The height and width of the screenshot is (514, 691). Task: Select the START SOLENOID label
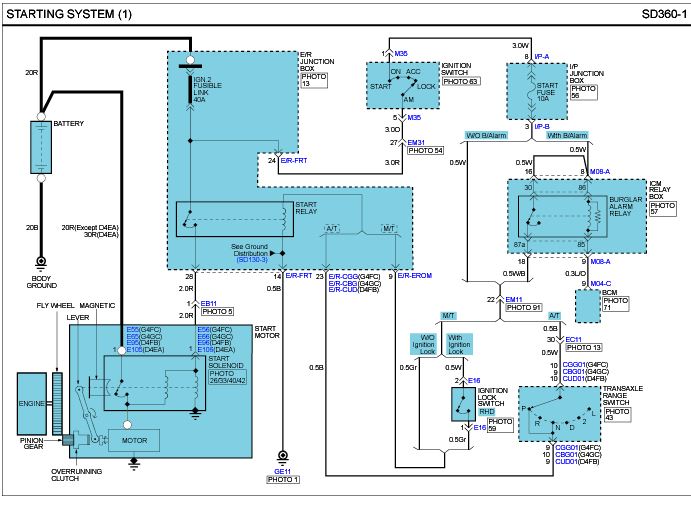(x=226, y=362)
